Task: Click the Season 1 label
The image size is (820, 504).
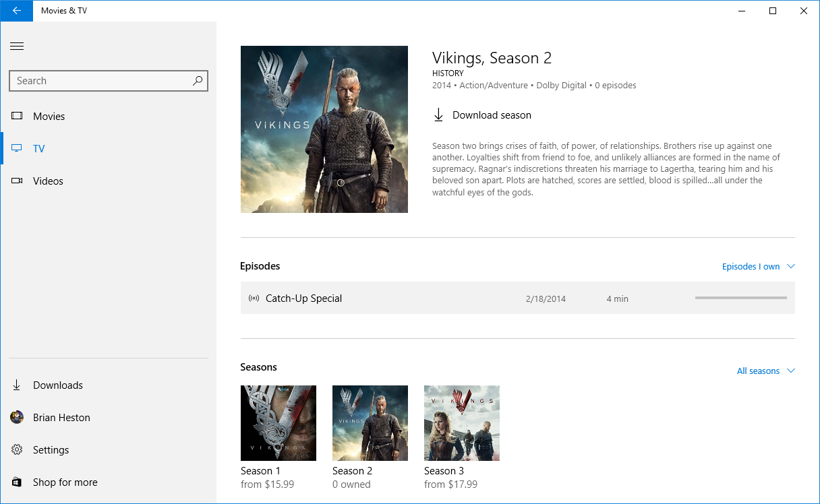Action: point(260,471)
